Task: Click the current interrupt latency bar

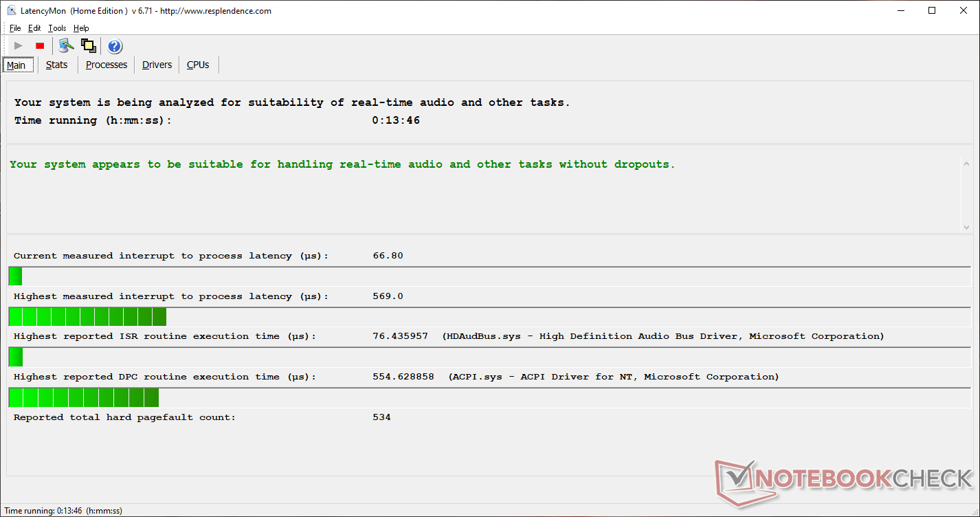Action: (489, 276)
